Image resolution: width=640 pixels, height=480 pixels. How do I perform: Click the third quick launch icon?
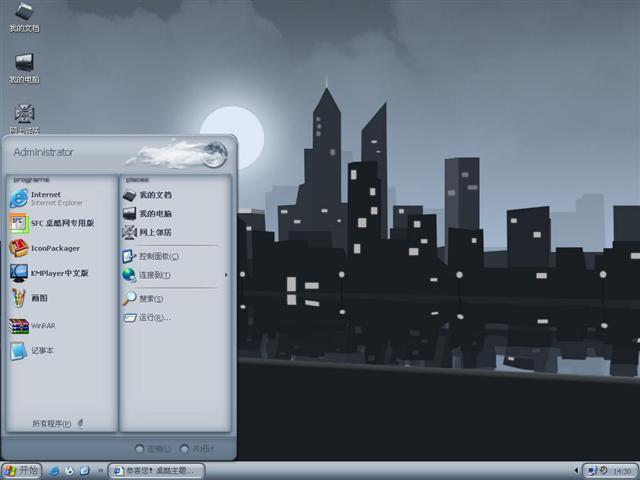coord(84,471)
